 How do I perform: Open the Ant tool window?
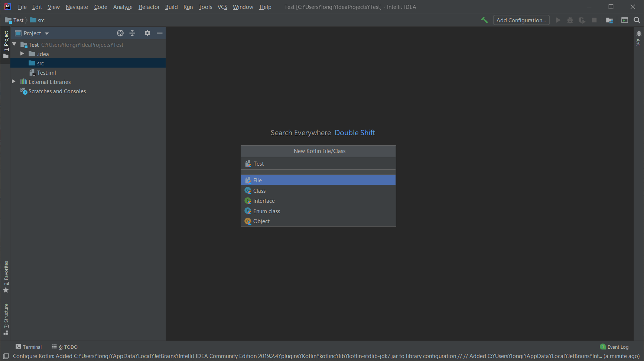(x=639, y=38)
